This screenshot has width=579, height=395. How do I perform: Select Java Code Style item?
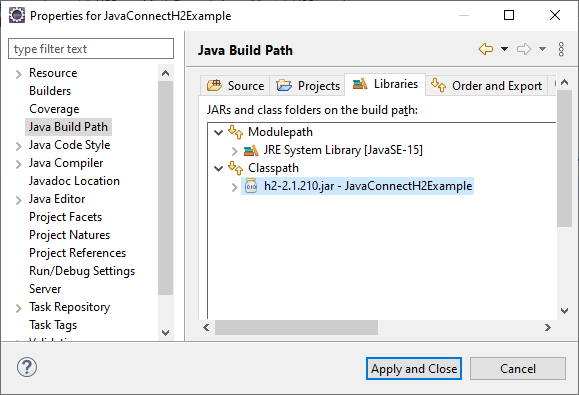tap(69, 145)
